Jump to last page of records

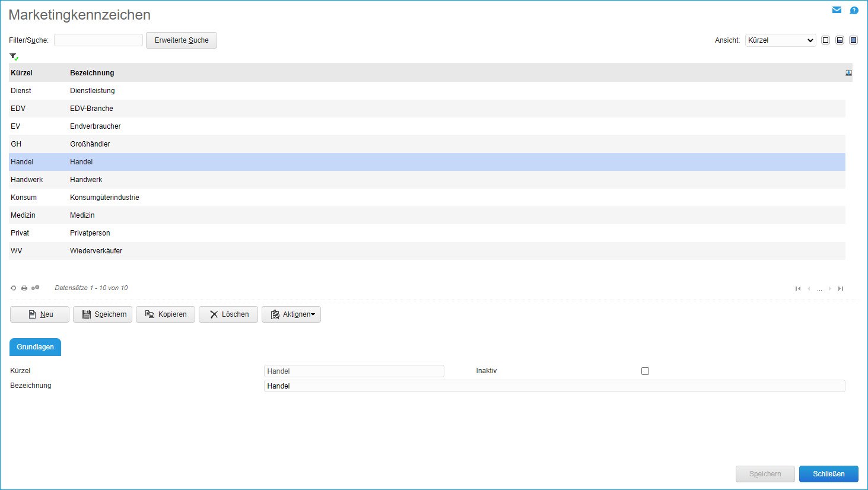coord(840,289)
